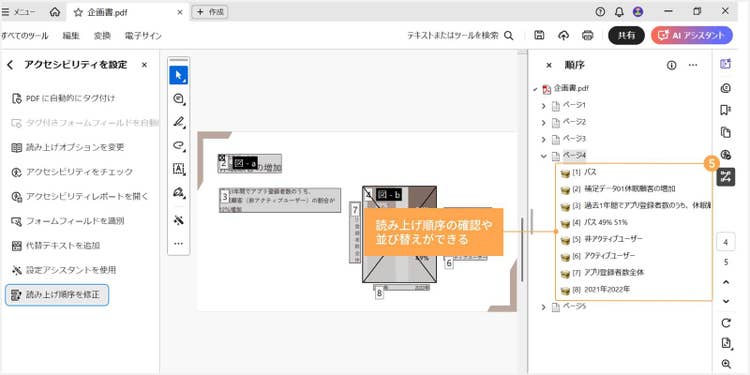Image resolution: width=750 pixels, height=375 pixels.
Task: Select the arrow selection tool
Action: (178, 75)
